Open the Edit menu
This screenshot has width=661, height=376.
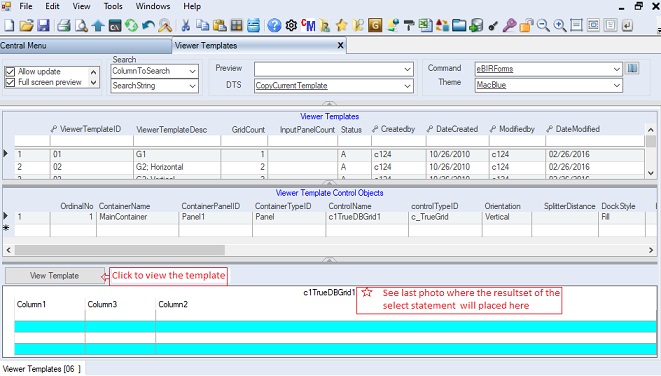[52, 6]
